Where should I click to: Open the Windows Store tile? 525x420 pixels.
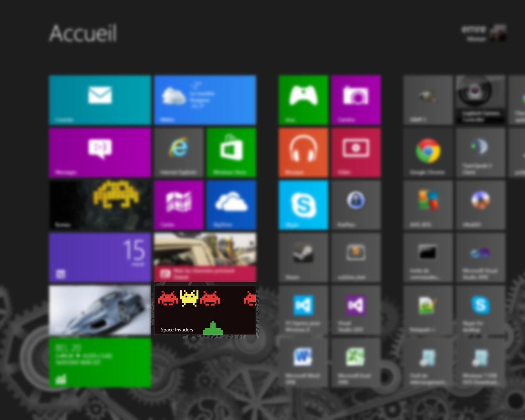tap(231, 152)
